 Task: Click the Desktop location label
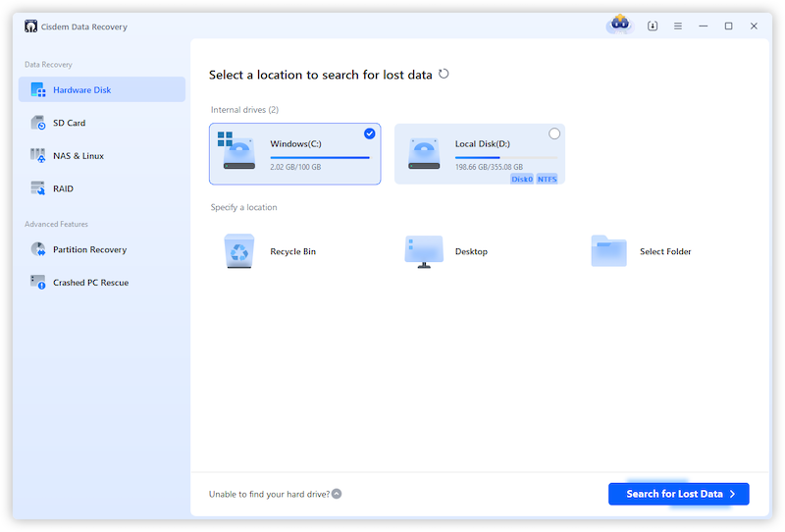coord(471,251)
